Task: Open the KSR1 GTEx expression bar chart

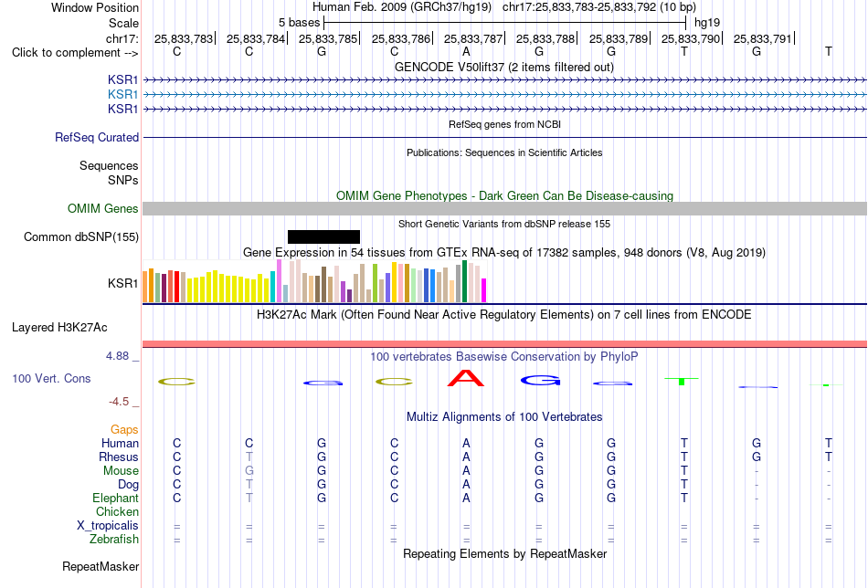Action: [x=314, y=281]
